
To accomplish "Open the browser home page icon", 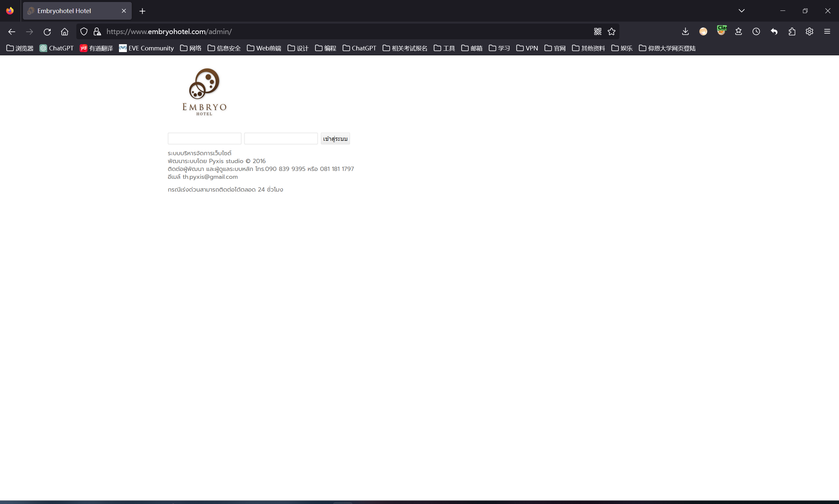I will [65, 31].
